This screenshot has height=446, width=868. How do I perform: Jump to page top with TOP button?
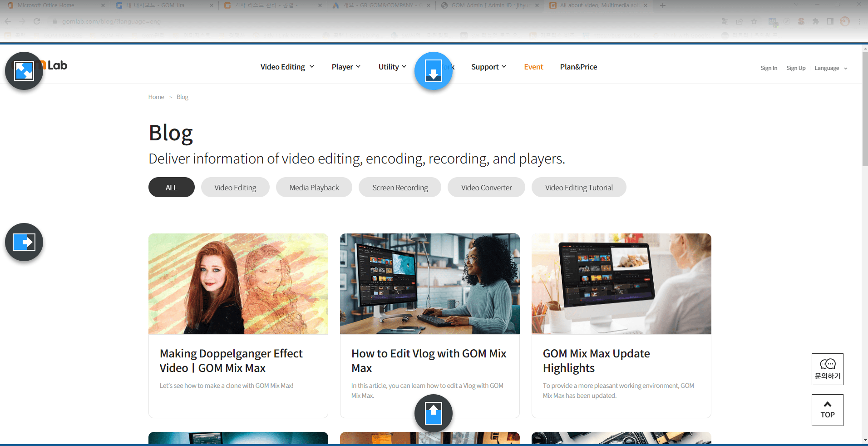coord(828,410)
